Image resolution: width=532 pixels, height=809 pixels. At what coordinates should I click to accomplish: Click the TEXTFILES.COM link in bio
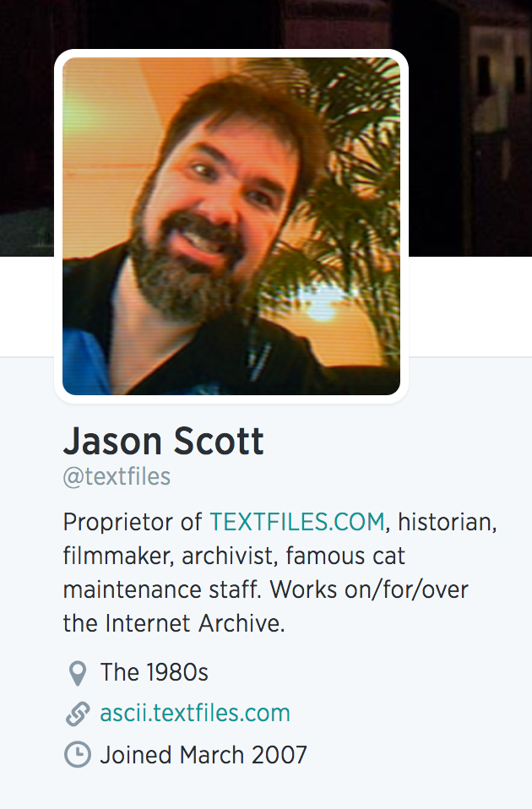(297, 522)
